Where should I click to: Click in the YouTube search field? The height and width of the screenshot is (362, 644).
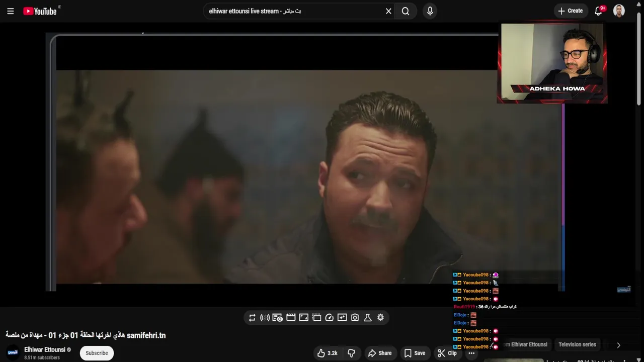(x=294, y=11)
